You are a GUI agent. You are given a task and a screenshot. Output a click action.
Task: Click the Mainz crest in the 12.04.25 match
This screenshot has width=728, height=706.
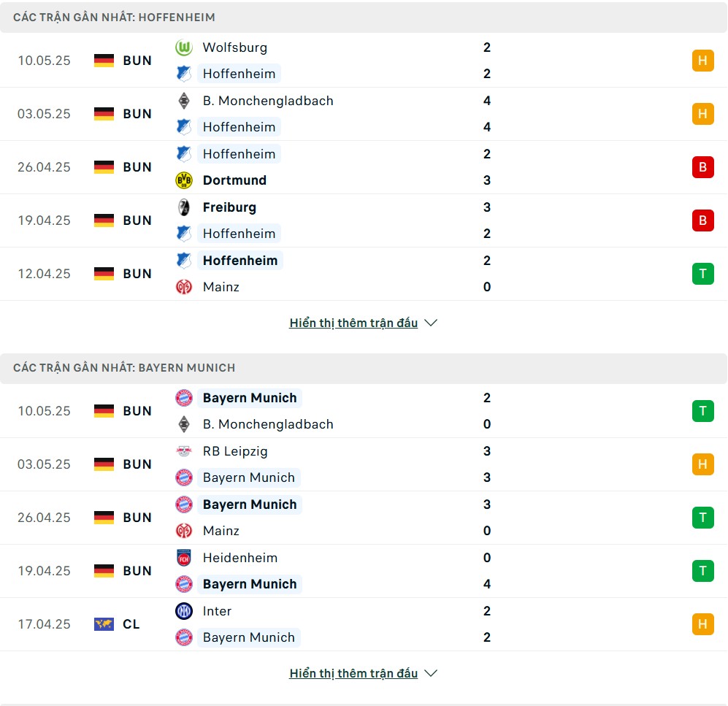click(x=184, y=287)
